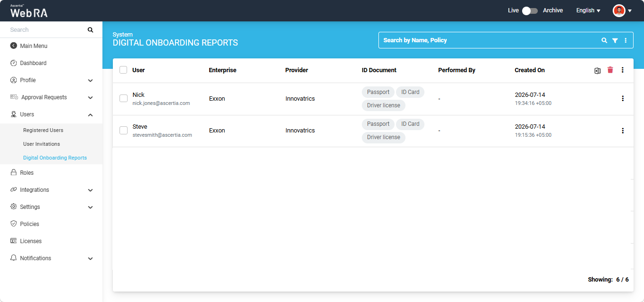Screen dimensions: 644x302
Task: Return via the Main Menu label
Action: click(34, 46)
